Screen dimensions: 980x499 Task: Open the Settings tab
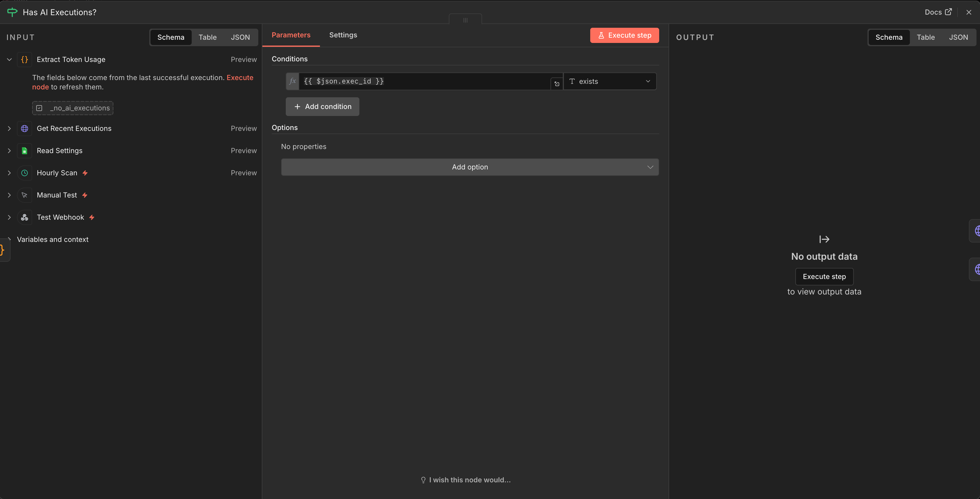343,35
